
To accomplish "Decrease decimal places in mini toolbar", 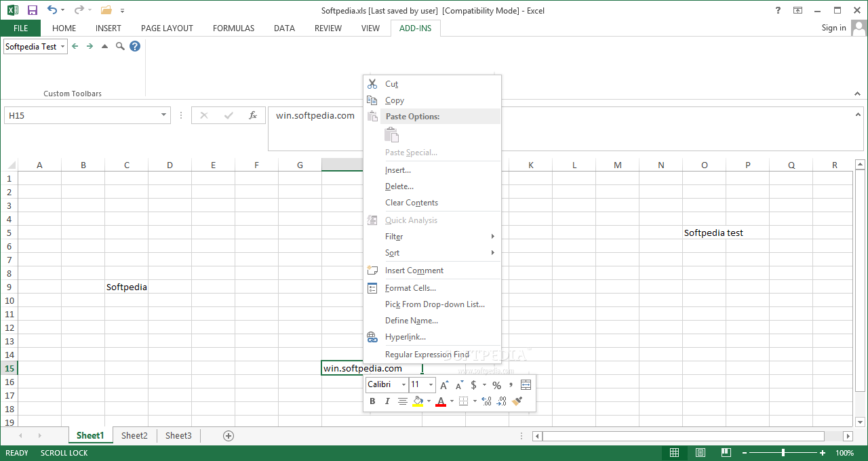I will pos(501,401).
